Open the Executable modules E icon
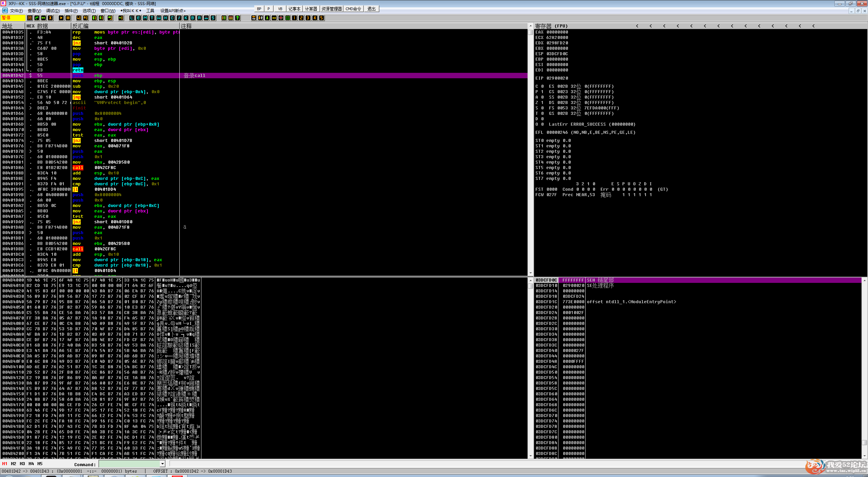This screenshot has width=868, height=477. pos(138,18)
